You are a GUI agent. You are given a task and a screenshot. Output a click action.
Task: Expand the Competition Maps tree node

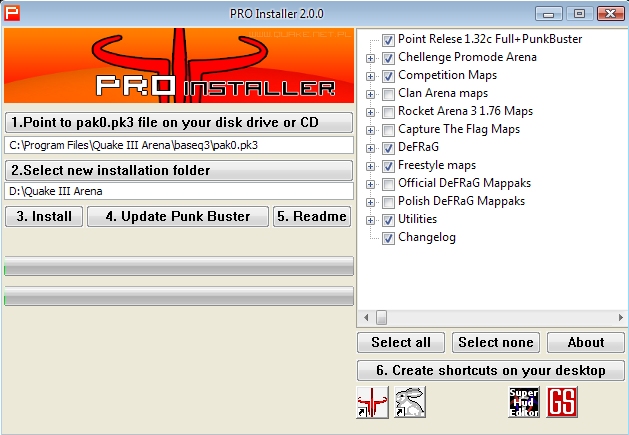(370, 76)
